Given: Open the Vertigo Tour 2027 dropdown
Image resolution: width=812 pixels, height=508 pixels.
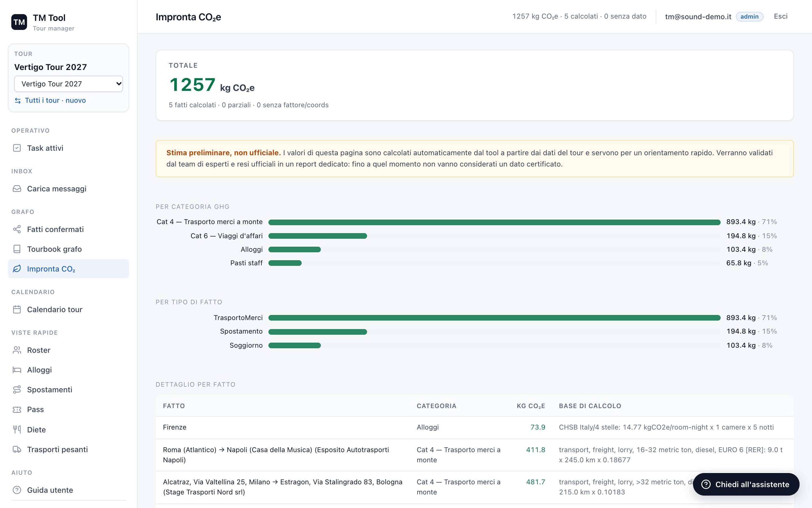Looking at the screenshot, I should coord(69,84).
